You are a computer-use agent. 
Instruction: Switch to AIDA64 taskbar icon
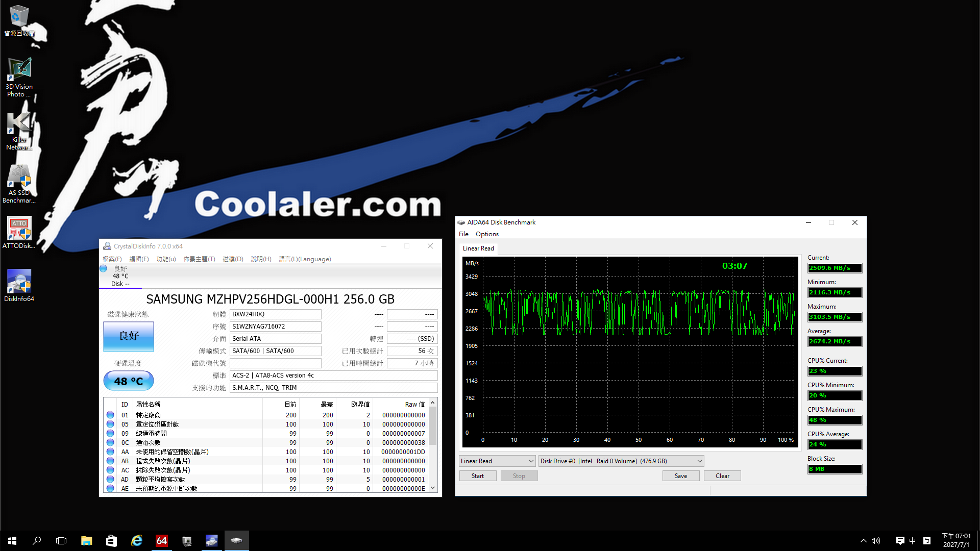(x=161, y=541)
